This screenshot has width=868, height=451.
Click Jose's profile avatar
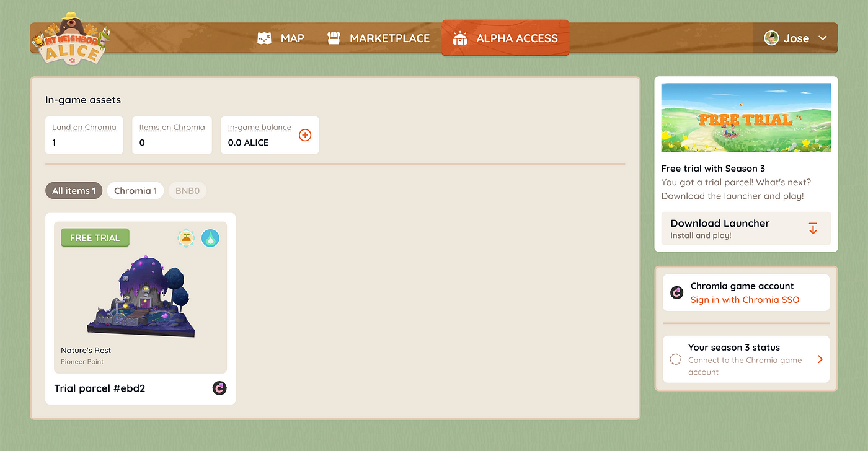[x=771, y=38]
